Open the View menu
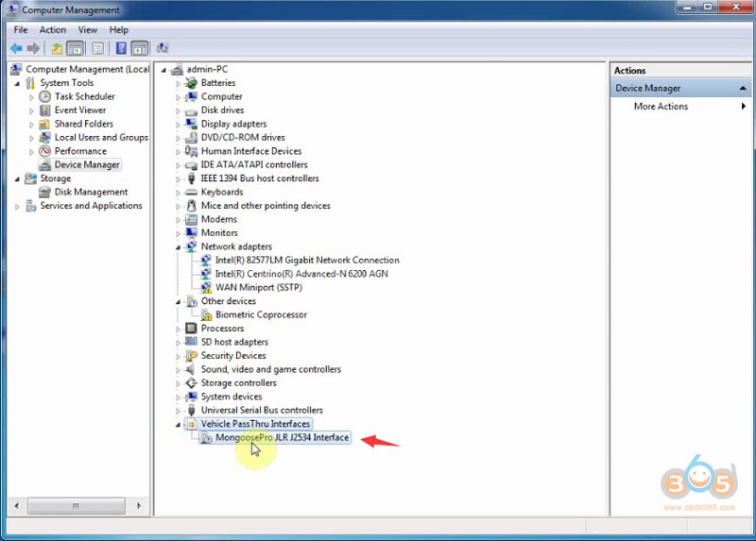Viewport: 756px width, 541px height. [88, 30]
